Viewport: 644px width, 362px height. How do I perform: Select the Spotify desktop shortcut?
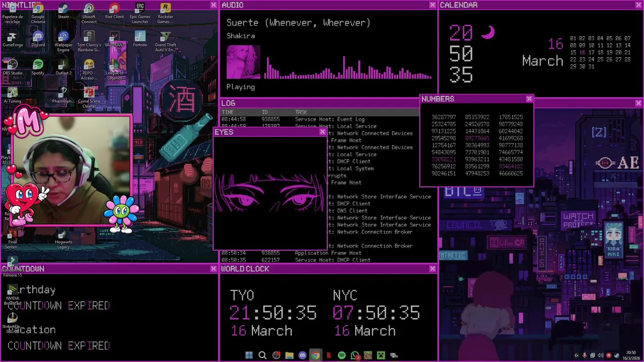[38, 68]
